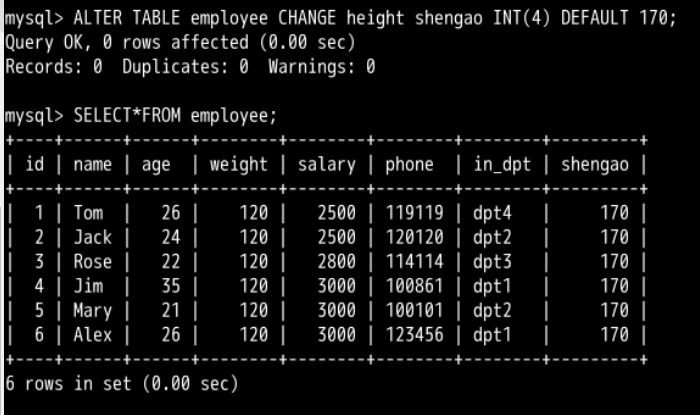Click Rose's age value 22
Viewport: 700px width, 415px height.
click(x=171, y=262)
